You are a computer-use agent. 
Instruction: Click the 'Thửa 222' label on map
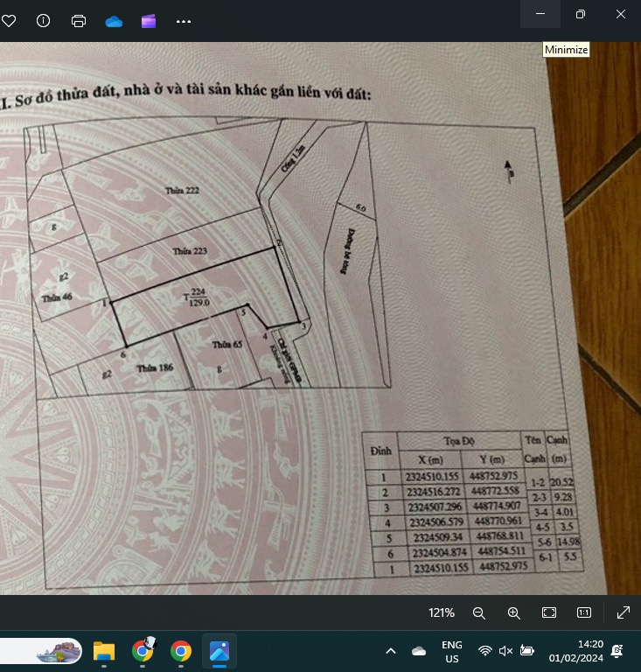coord(183,191)
